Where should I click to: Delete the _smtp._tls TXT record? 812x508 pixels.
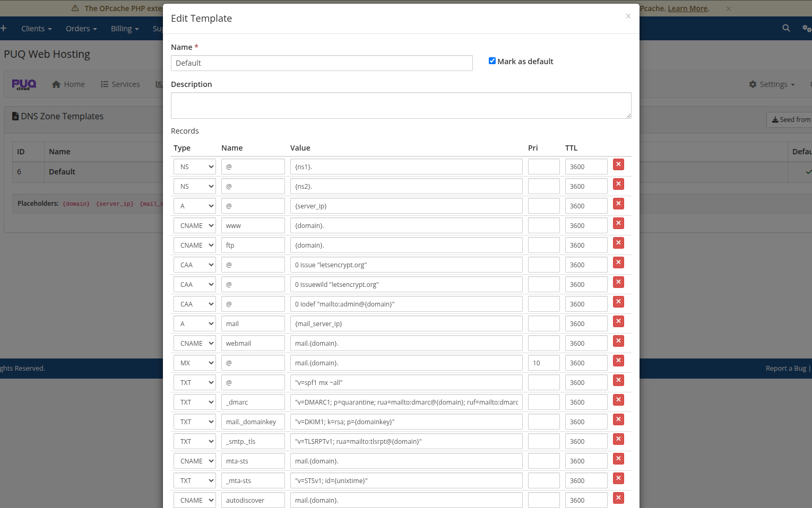[618, 439]
